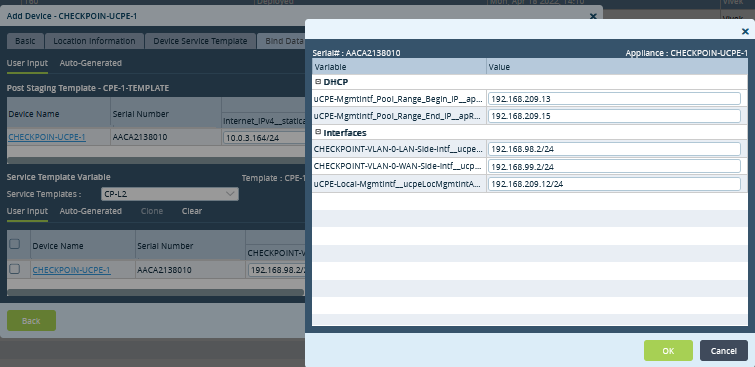Click AACA2138010 in Post Staging table
Screen dimensions: 755x367
click(x=140, y=137)
